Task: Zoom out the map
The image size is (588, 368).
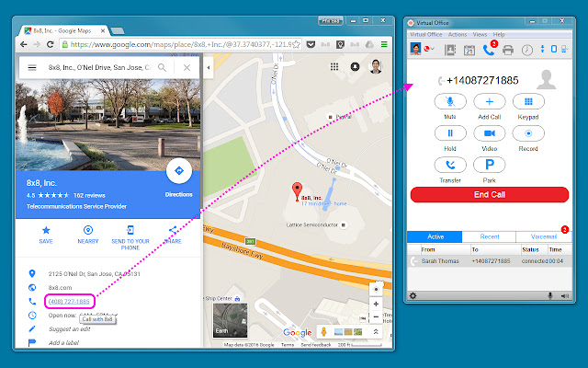Action: (376, 316)
